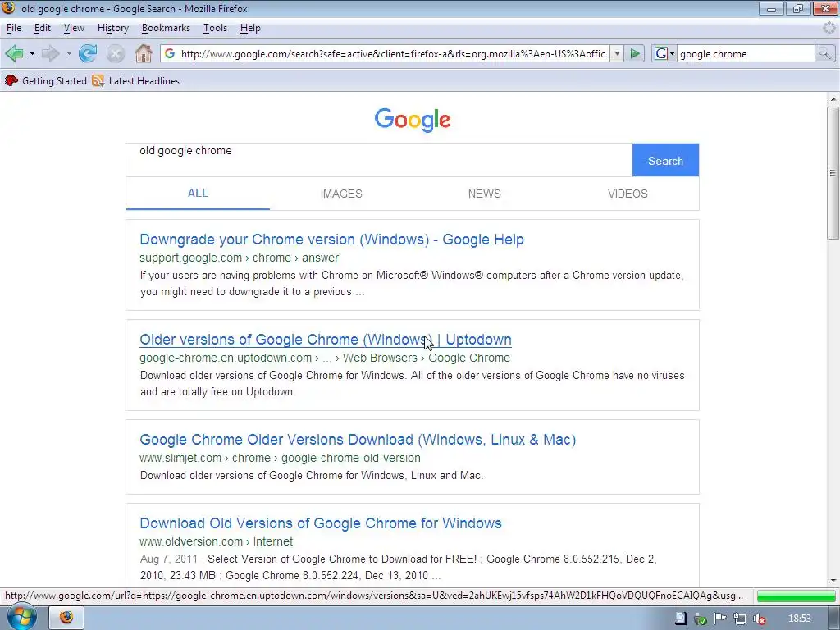Click the www.oldversion.com › Internet breadcrumb
Image resolution: width=840 pixels, height=630 pixels.
(217, 541)
